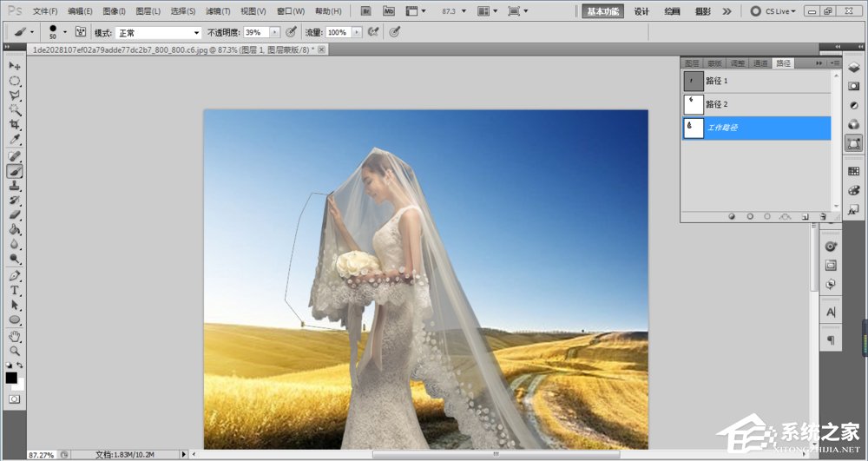Select the Move tool
The height and width of the screenshot is (461, 868).
pos(15,66)
